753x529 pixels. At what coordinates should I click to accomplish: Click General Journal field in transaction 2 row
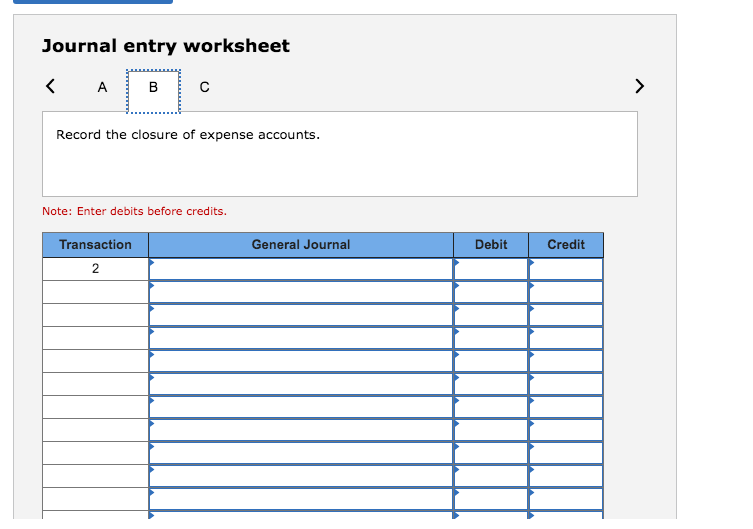[301, 269]
